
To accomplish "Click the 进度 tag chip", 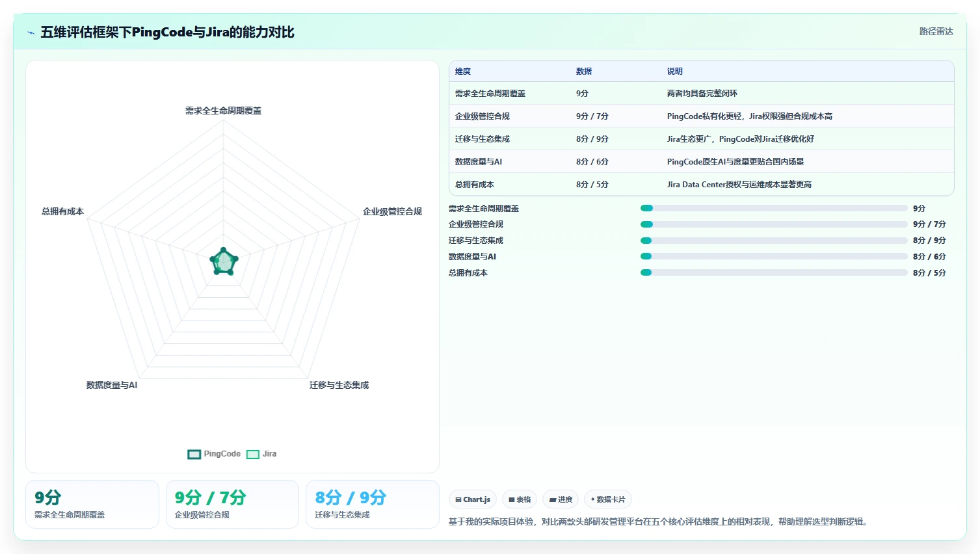I will pos(561,499).
